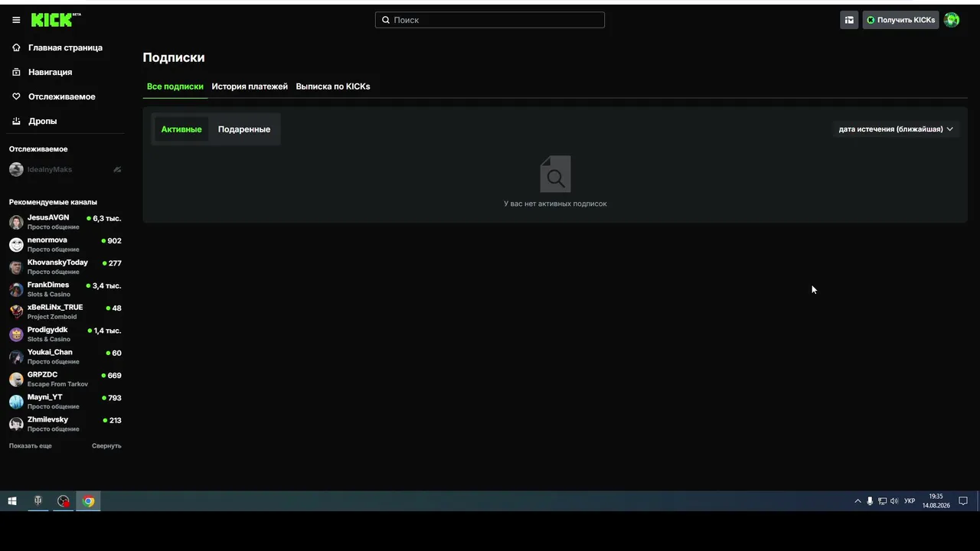Open the hamburger sidebar menu
This screenshot has width=980, height=551.
point(16,20)
